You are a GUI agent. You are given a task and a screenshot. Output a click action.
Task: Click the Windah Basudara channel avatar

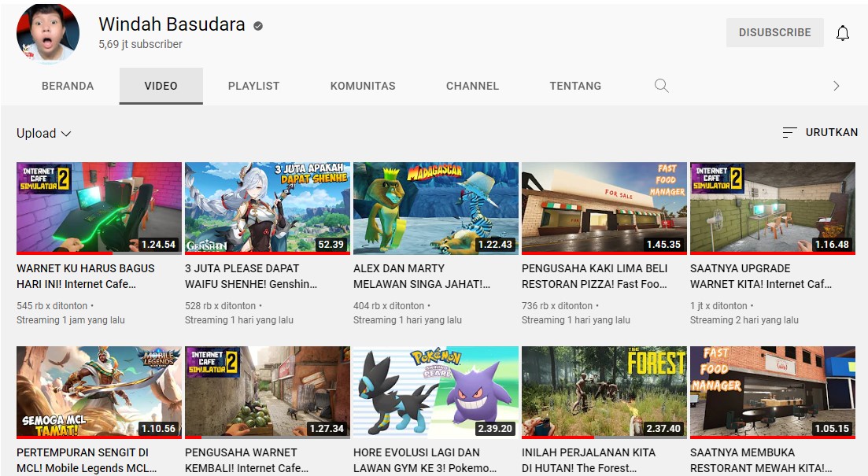(48, 34)
